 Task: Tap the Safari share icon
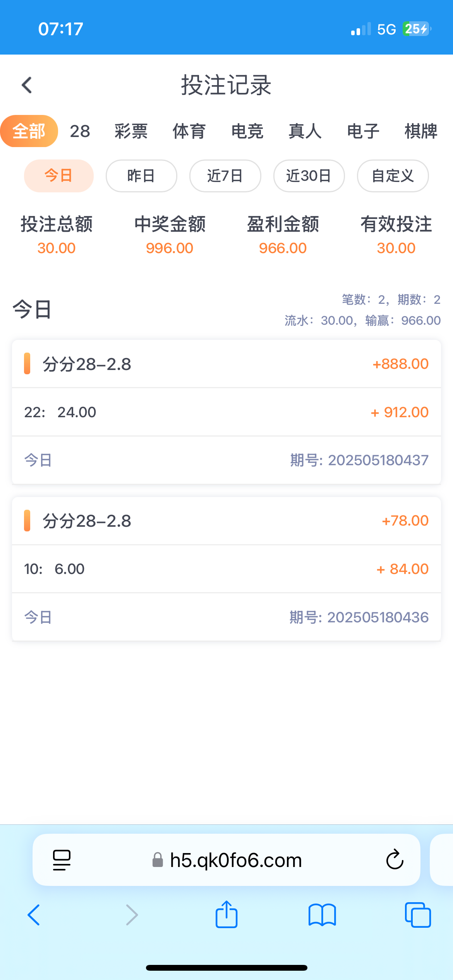[226, 915]
